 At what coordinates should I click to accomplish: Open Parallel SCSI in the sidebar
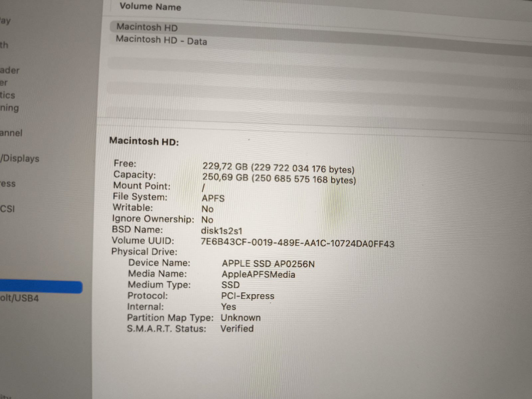tap(7, 209)
